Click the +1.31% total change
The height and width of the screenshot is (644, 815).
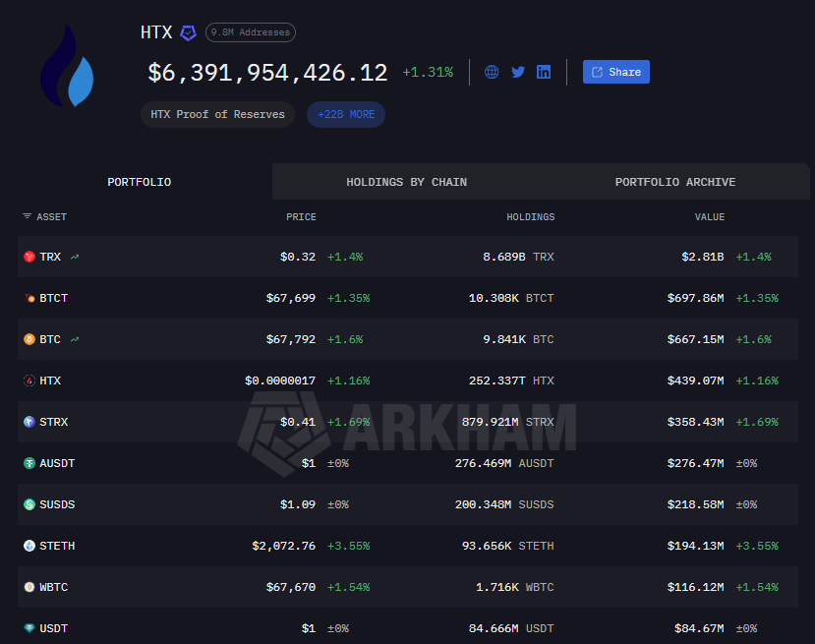[428, 72]
